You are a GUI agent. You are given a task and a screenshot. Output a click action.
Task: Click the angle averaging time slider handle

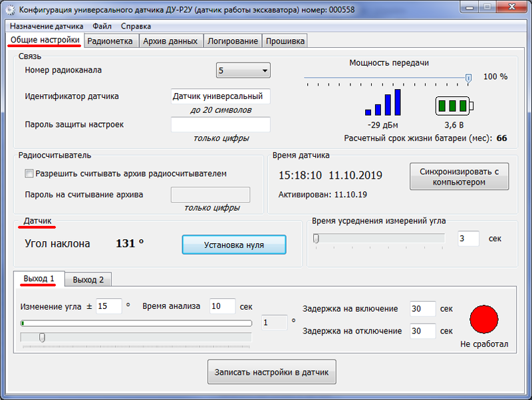click(316, 239)
